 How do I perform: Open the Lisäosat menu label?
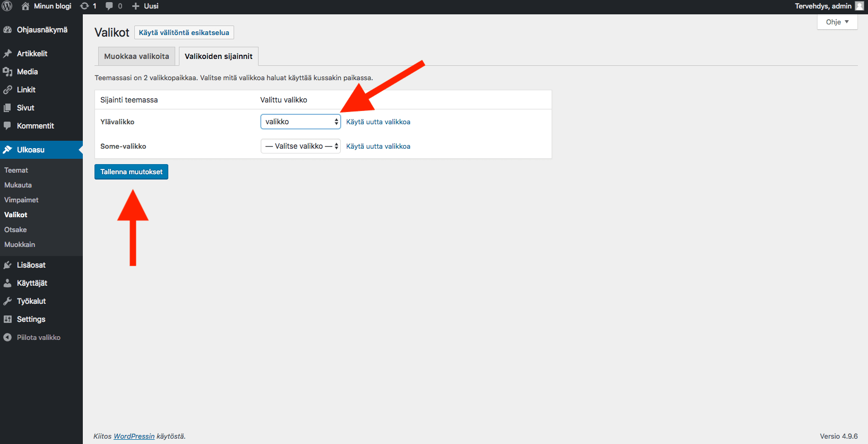coord(31,265)
